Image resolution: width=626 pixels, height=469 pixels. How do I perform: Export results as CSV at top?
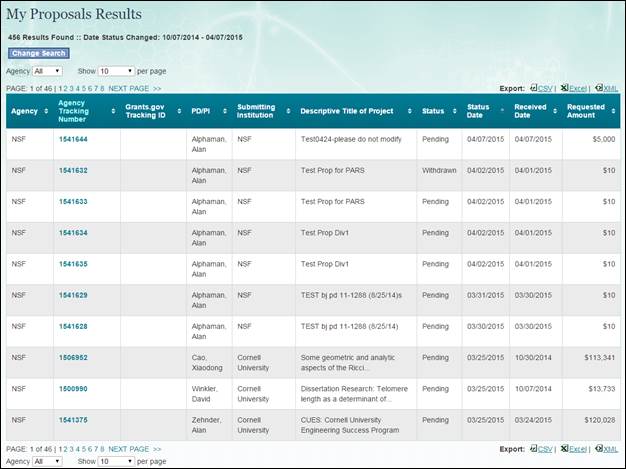[543, 88]
